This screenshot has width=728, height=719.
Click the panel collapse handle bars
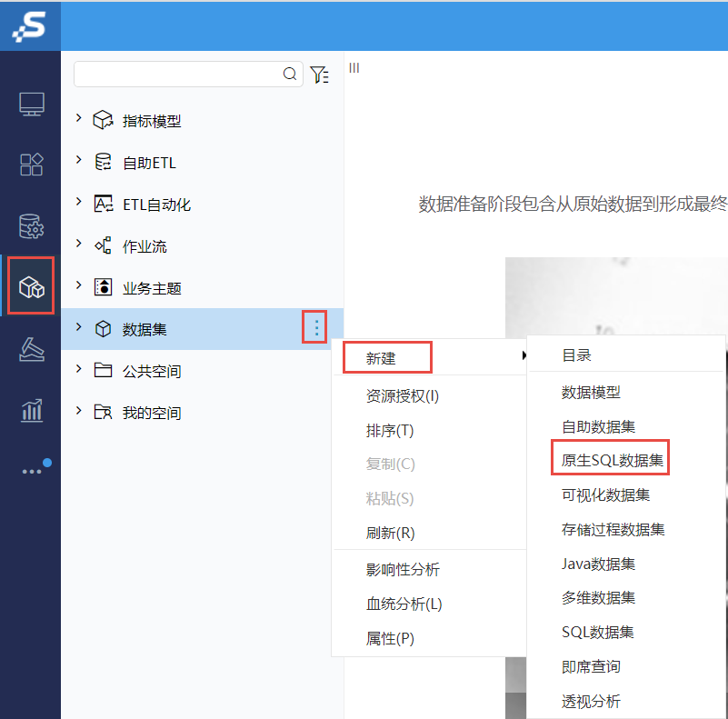tap(354, 68)
